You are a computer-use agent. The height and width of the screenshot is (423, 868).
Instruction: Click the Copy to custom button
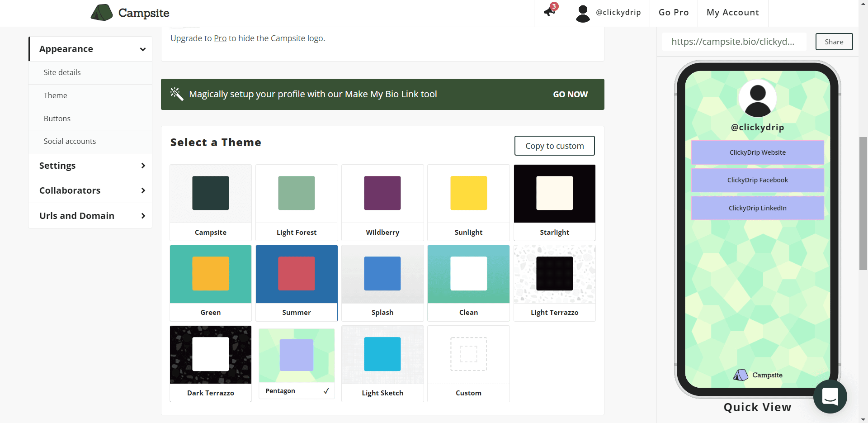coord(554,146)
